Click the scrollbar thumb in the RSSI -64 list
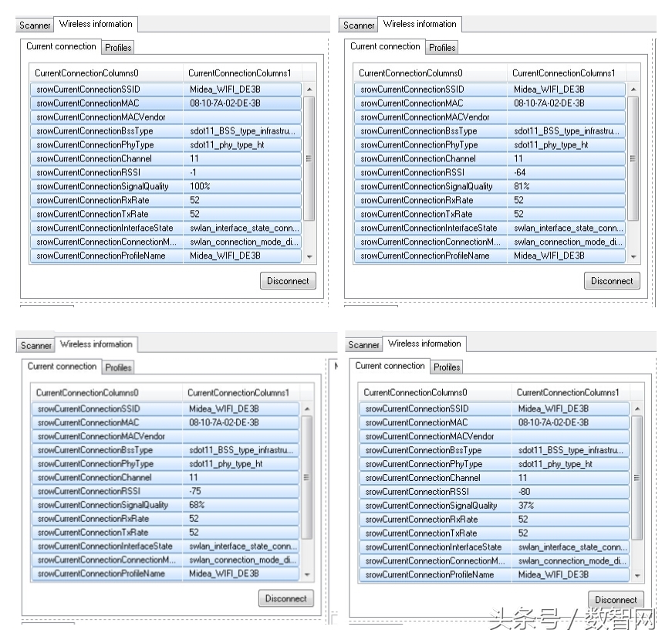Image resolution: width=672 pixels, height=640 pixels. 633,159
